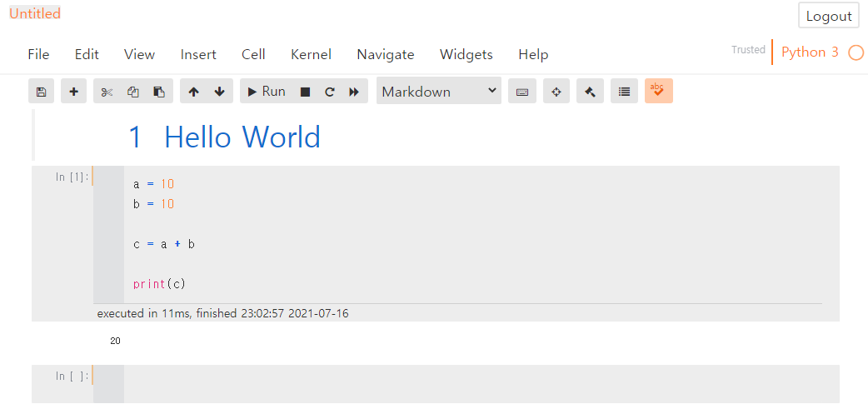Screen dimensions: 868x409
Task: Copy selected cells icon
Action: coord(132,92)
